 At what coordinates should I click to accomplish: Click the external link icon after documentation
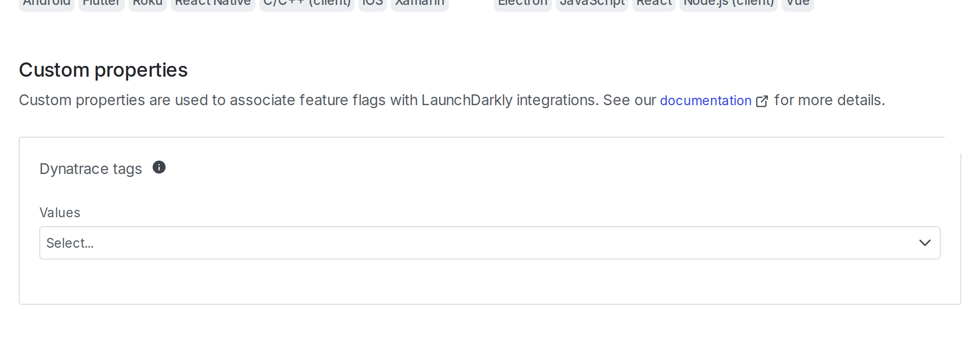(762, 101)
